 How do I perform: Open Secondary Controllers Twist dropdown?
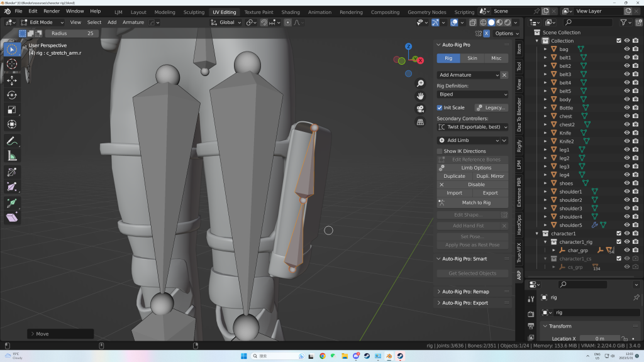pos(472,127)
